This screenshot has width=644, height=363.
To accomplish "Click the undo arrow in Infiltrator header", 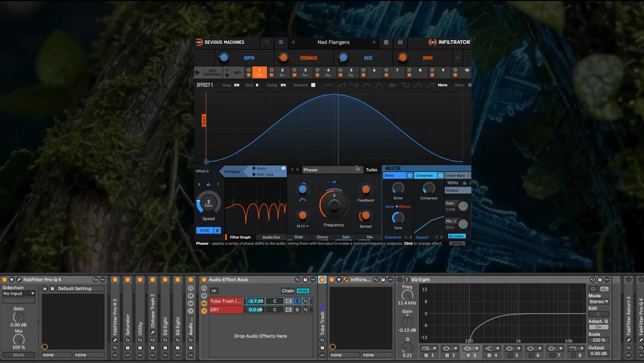I will click(x=267, y=42).
